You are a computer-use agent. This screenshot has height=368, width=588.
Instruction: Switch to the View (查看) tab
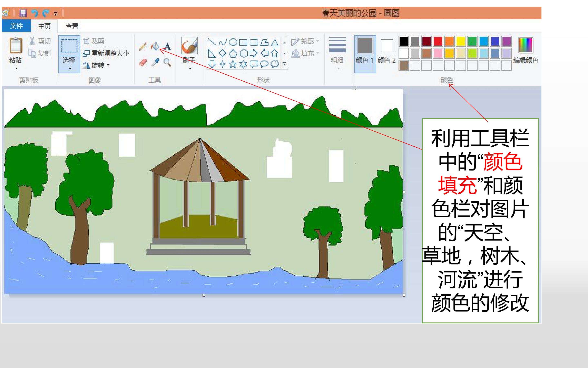coord(72,26)
